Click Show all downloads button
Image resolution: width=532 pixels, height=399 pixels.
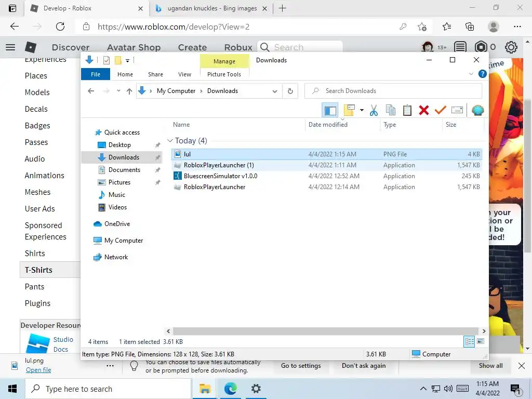click(x=490, y=366)
